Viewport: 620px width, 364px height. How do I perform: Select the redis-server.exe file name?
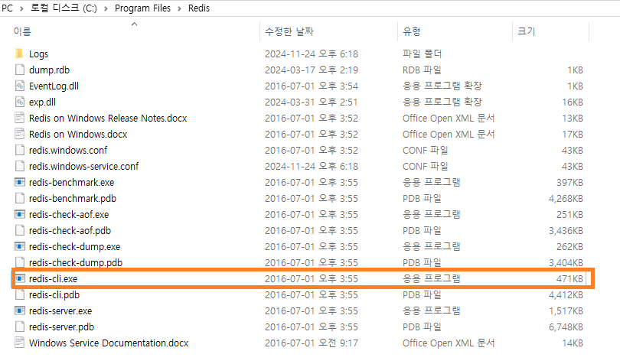60,311
